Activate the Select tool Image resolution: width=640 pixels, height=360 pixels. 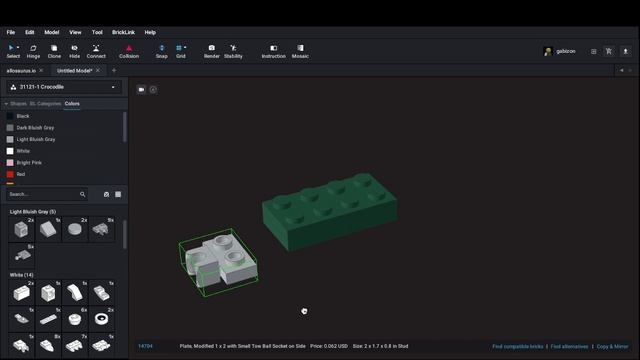click(x=12, y=51)
